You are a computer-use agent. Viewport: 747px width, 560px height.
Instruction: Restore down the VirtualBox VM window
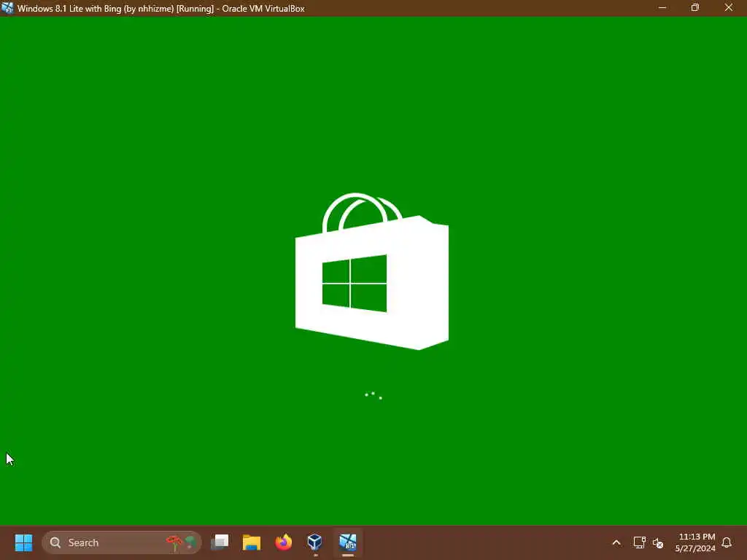click(x=695, y=8)
